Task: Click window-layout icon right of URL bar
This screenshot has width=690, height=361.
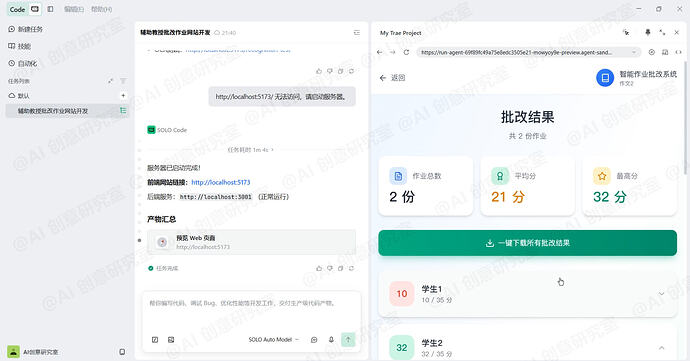Action: (x=665, y=52)
